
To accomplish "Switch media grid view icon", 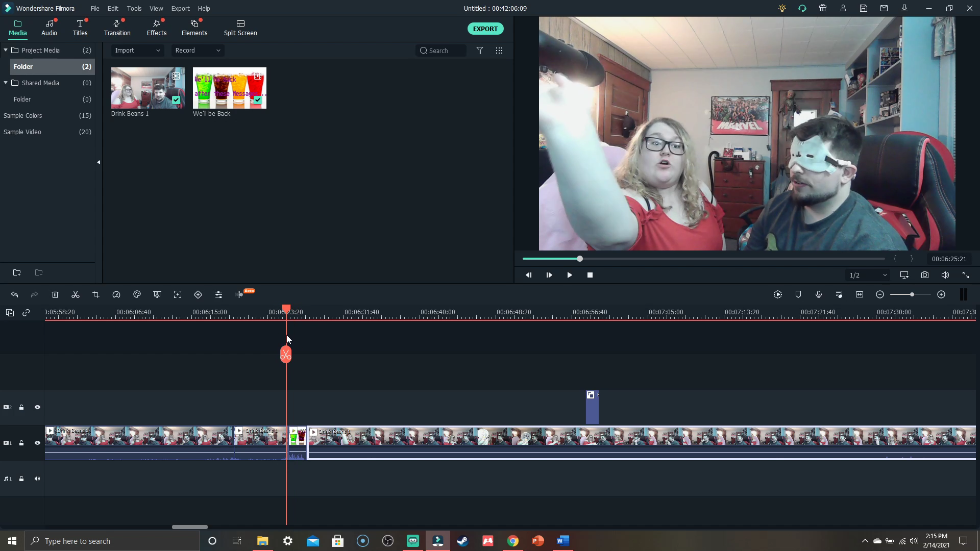I will 499,51.
